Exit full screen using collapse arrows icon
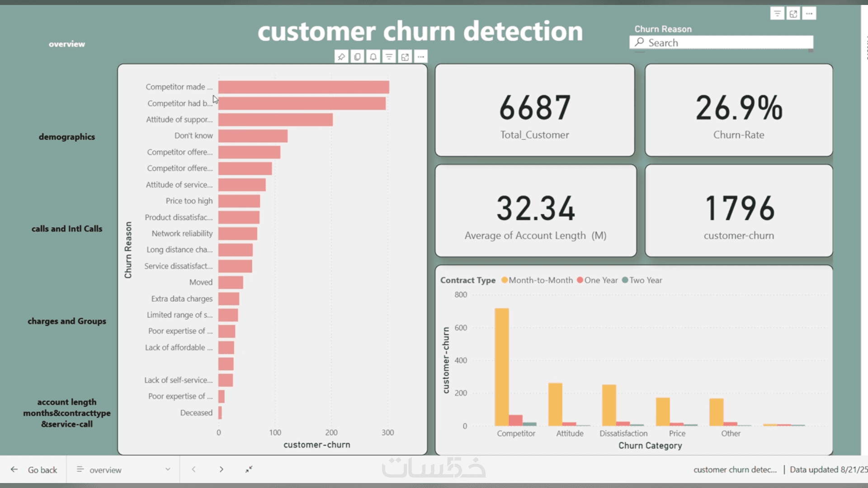This screenshot has height=488, width=868. click(249, 469)
